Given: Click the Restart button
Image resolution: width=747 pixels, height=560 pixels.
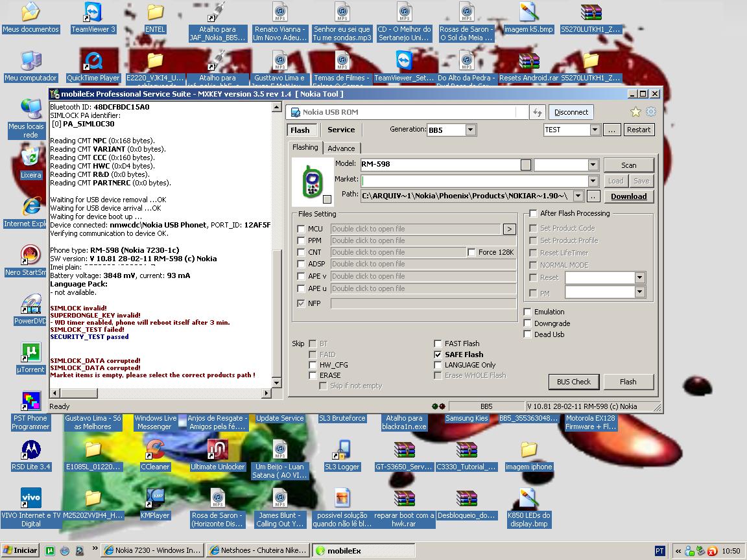Looking at the screenshot, I should (638, 130).
